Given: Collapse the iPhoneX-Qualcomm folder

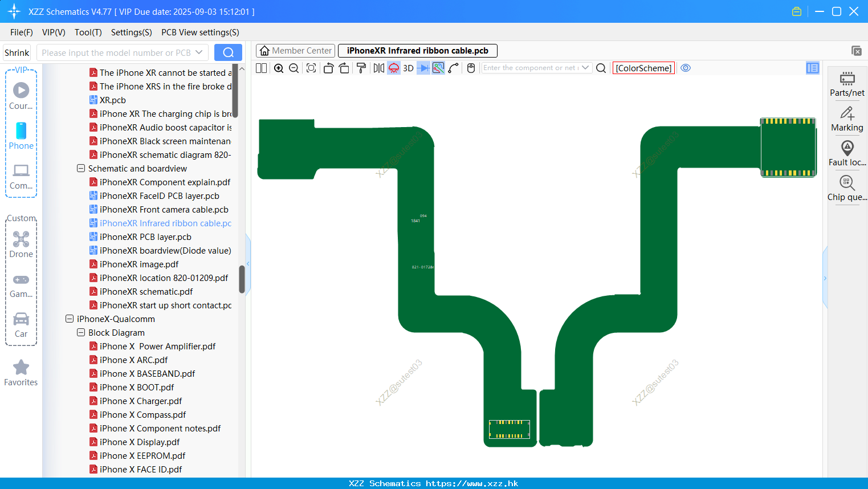Looking at the screenshot, I should tap(70, 319).
